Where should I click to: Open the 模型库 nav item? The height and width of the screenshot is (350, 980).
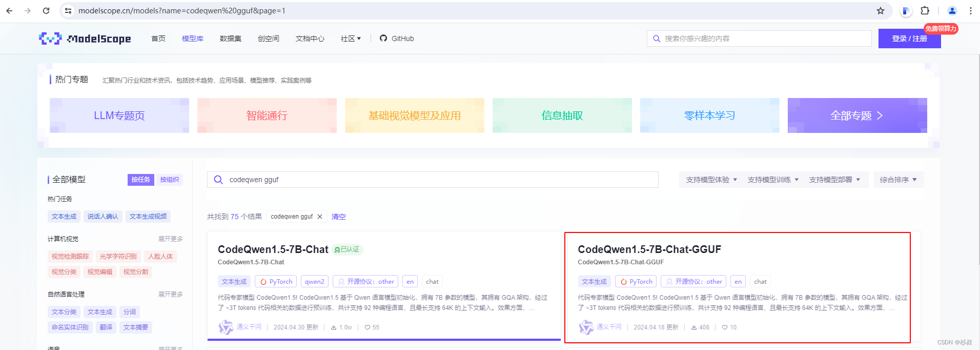193,38
